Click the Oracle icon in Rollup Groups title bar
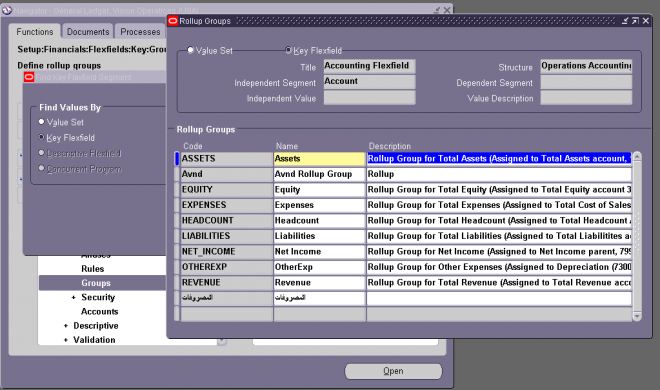 (x=173, y=21)
